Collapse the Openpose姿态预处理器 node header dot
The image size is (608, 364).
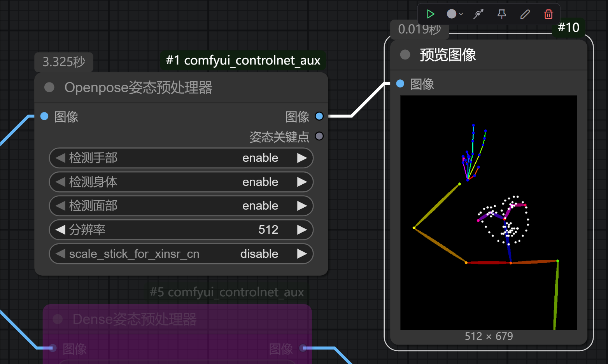coord(49,87)
